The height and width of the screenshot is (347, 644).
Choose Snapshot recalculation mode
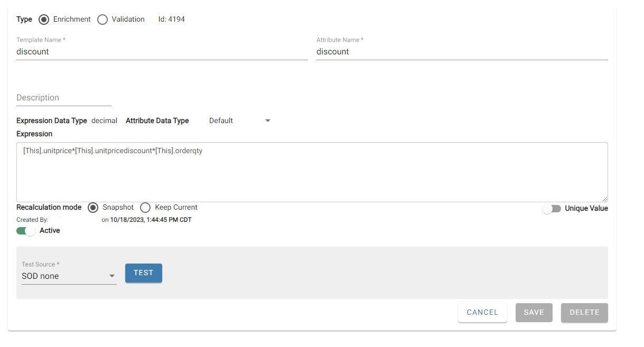pyautogui.click(x=93, y=208)
